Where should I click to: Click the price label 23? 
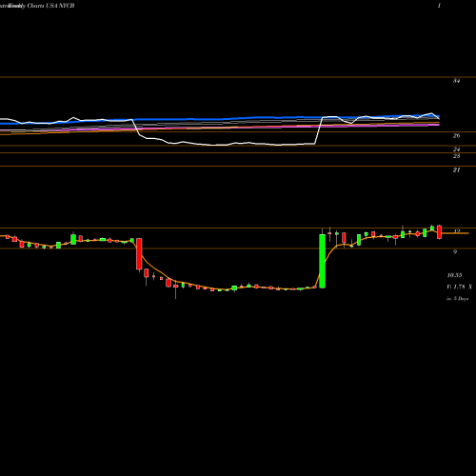click(x=456, y=156)
